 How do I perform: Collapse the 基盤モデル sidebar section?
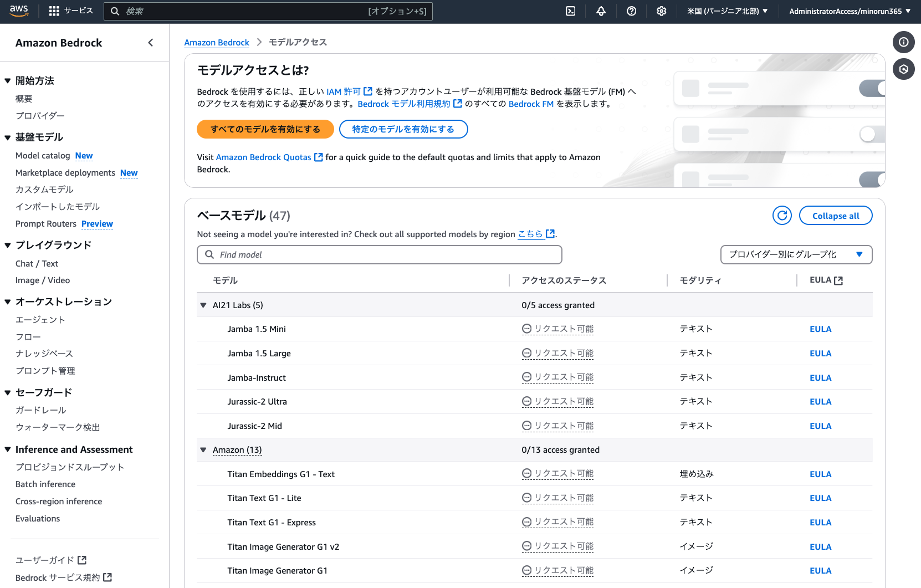point(8,137)
